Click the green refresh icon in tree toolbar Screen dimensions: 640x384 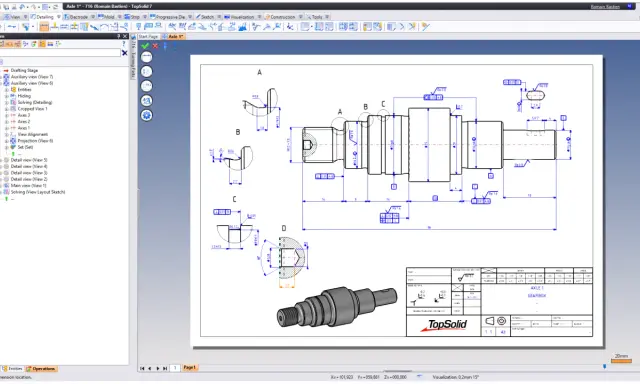(x=34, y=44)
